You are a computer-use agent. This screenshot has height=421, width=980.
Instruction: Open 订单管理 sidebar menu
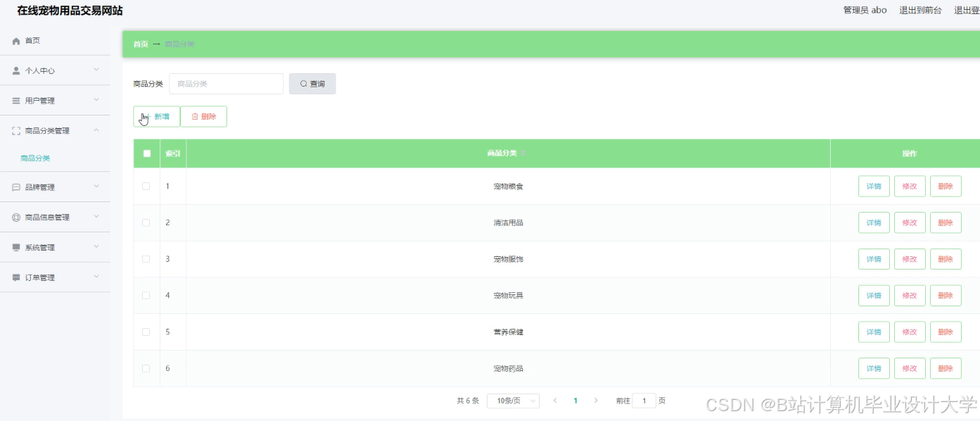pyautogui.click(x=55, y=277)
